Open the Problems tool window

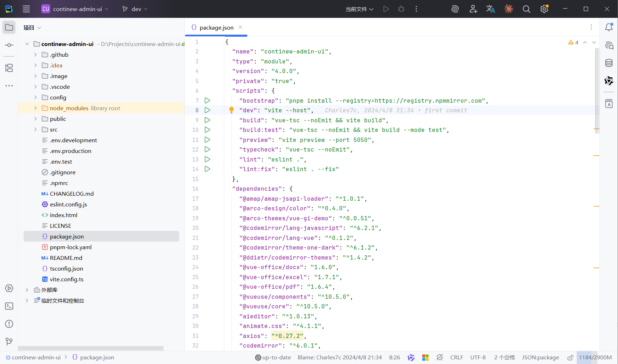point(9,324)
